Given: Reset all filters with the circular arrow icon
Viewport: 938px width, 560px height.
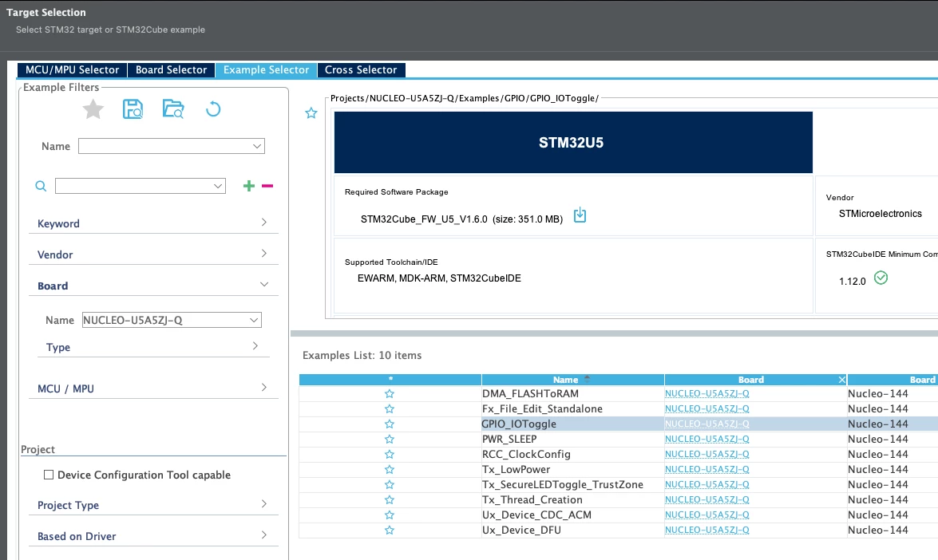Looking at the screenshot, I should pos(213,109).
